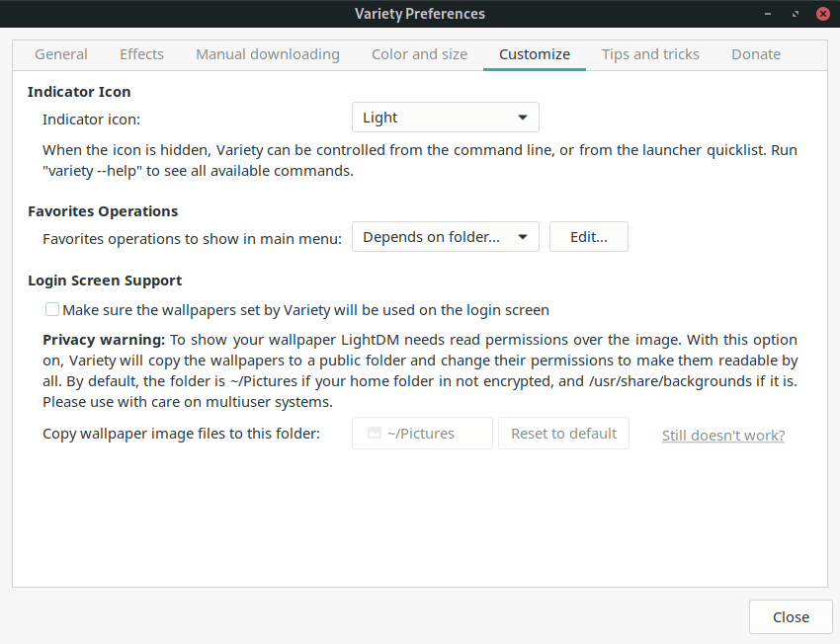The height and width of the screenshot is (644, 840).
Task: Open the Donate tab
Action: point(756,54)
